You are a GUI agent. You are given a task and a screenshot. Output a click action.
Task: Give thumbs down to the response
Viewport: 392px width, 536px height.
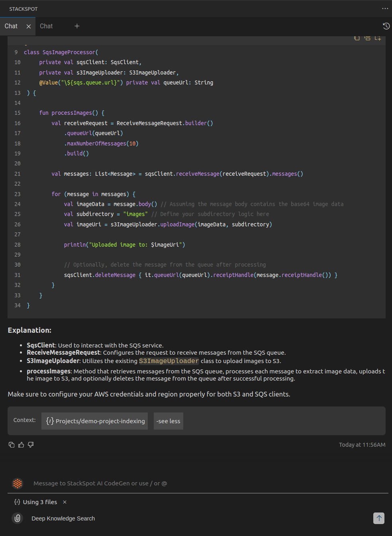pyautogui.click(x=31, y=445)
